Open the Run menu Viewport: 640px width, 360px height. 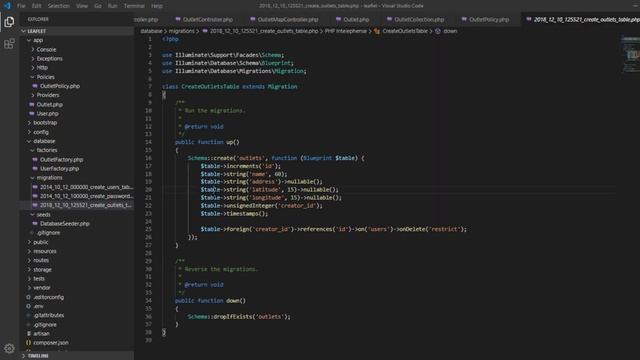(113, 6)
